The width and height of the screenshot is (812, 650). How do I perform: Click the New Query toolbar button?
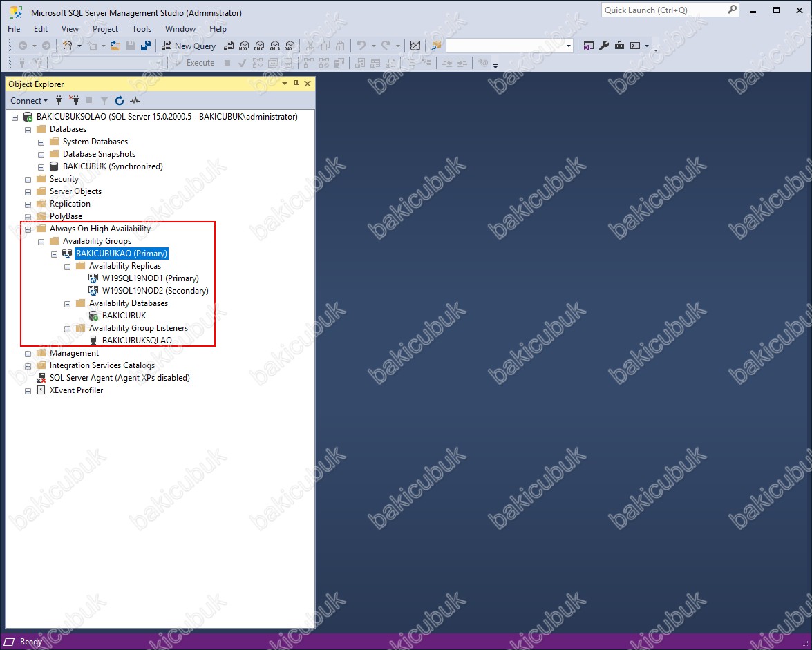click(x=189, y=46)
